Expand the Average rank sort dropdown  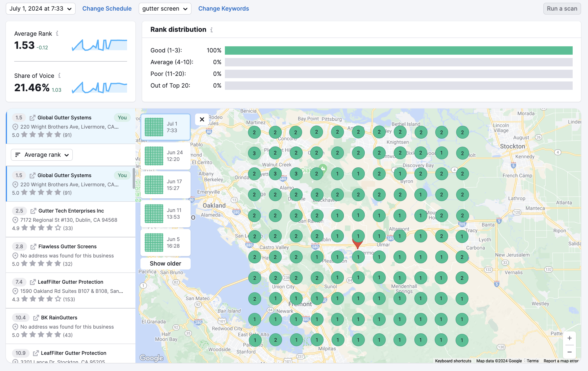42,155
